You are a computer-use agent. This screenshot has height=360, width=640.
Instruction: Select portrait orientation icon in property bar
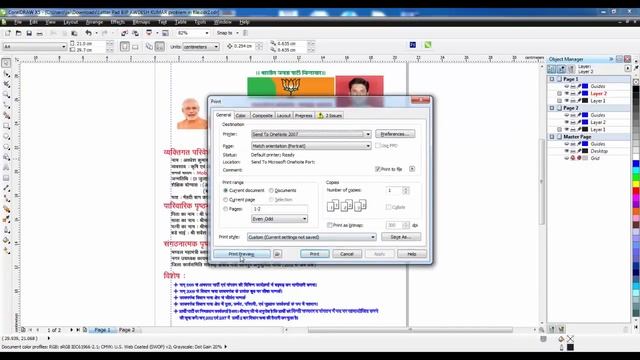125,47
